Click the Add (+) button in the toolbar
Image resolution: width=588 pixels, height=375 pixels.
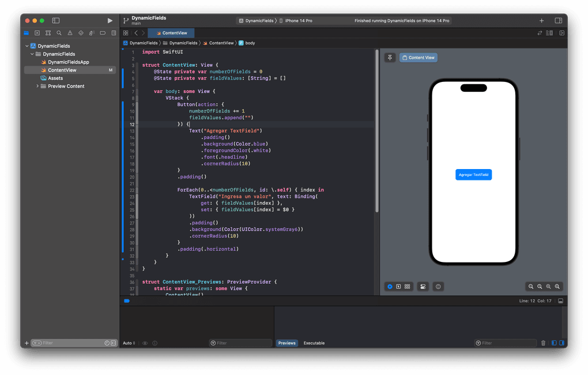541,21
